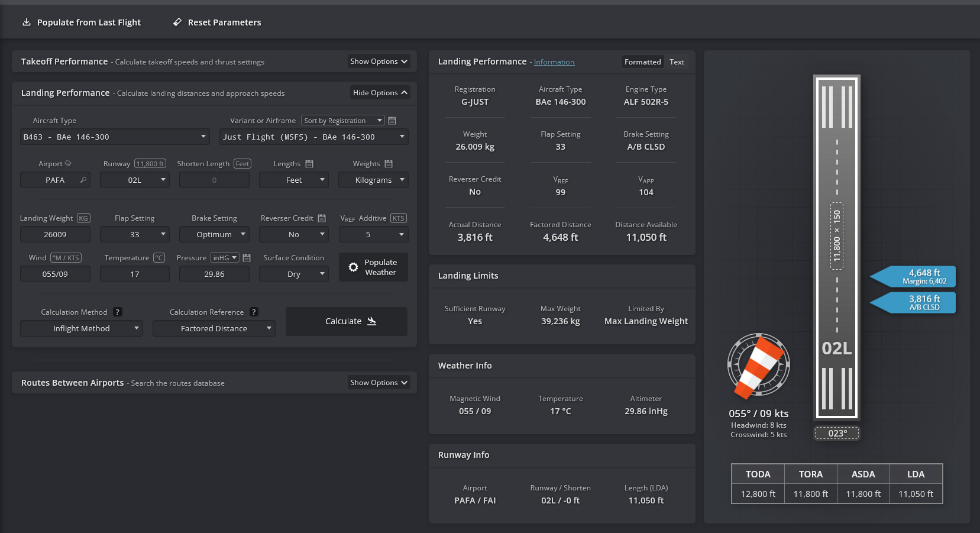This screenshot has width=980, height=533.
Task: Click Populate from Last Flight button
Action: coord(82,22)
